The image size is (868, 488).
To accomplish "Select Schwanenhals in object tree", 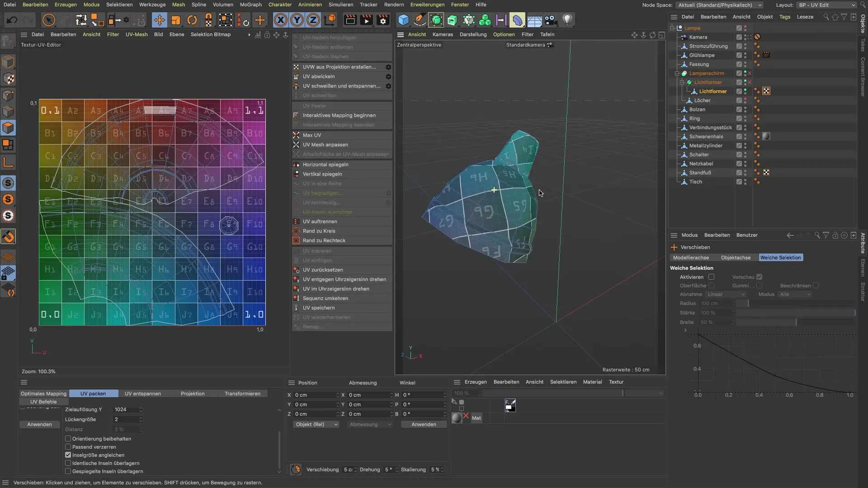I will tap(706, 136).
